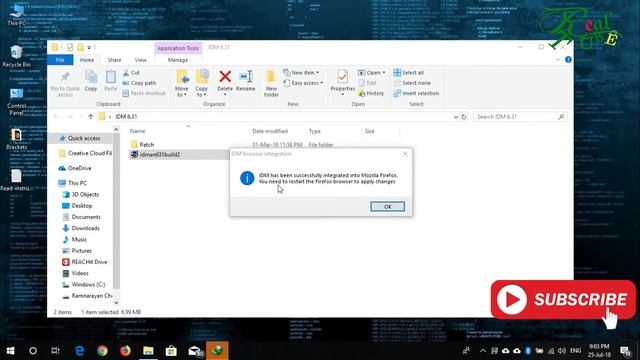Select Pictures in navigation pane
Viewport: 640px width, 360px height.
coord(77,251)
